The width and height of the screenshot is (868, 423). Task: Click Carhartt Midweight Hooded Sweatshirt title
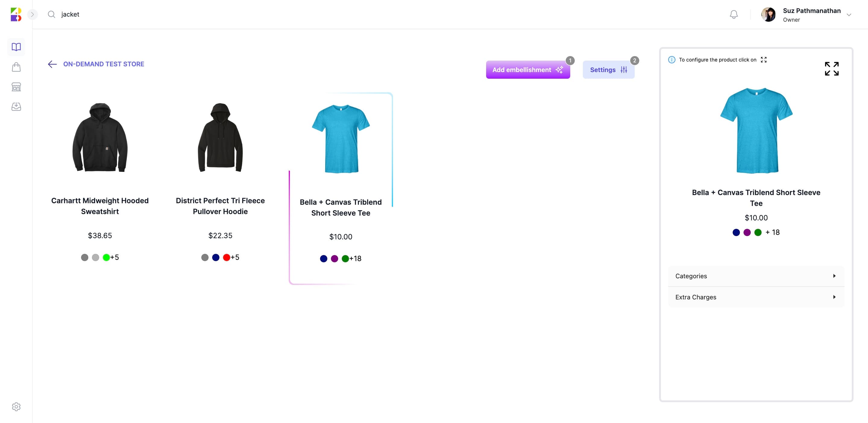[100, 206]
